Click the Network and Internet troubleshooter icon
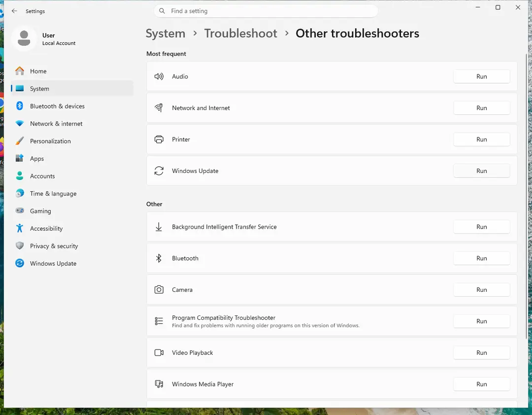The height and width of the screenshot is (415, 532). (159, 107)
